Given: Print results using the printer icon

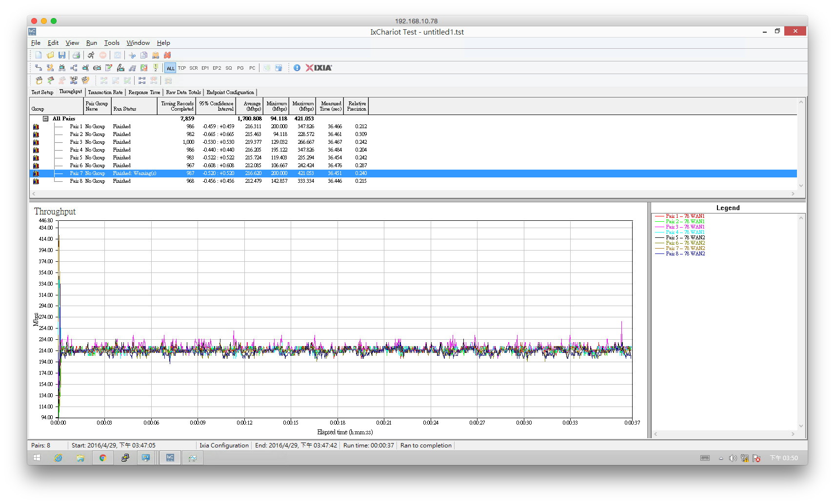Looking at the screenshot, I should (77, 55).
